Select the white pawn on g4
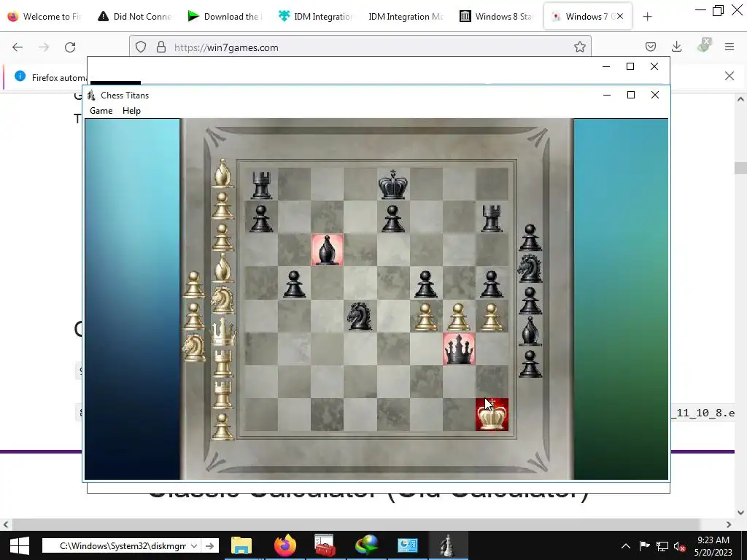747x560 pixels. [x=458, y=316]
